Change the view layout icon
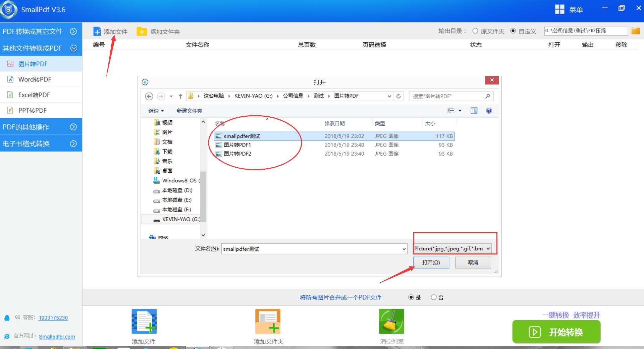The width and height of the screenshot is (644, 349). tap(451, 111)
